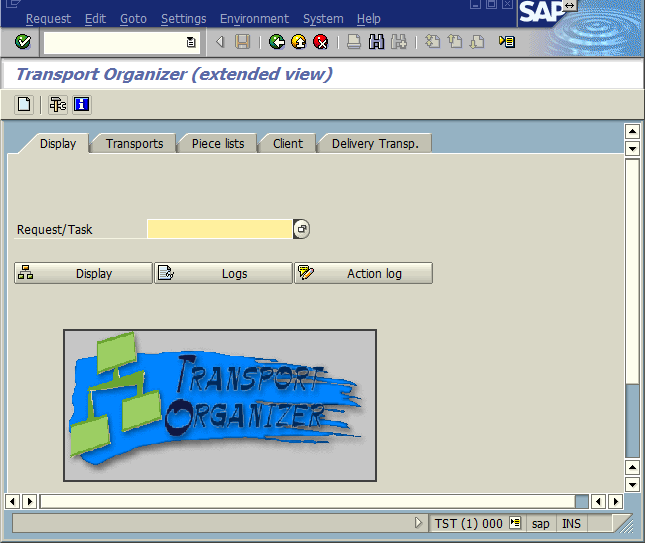Select the Display tab
This screenshot has width=645, height=543.
58,144
